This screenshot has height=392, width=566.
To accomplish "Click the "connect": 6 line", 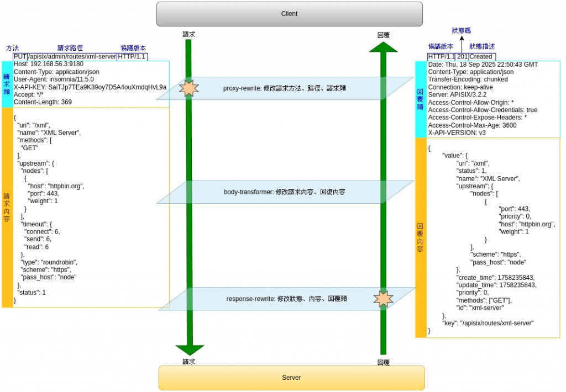I will pyautogui.click(x=42, y=232).
